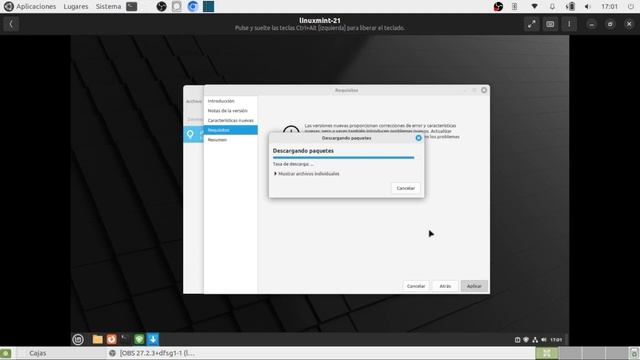Open the Lugares menu
The height and width of the screenshot is (360, 640).
(76, 7)
